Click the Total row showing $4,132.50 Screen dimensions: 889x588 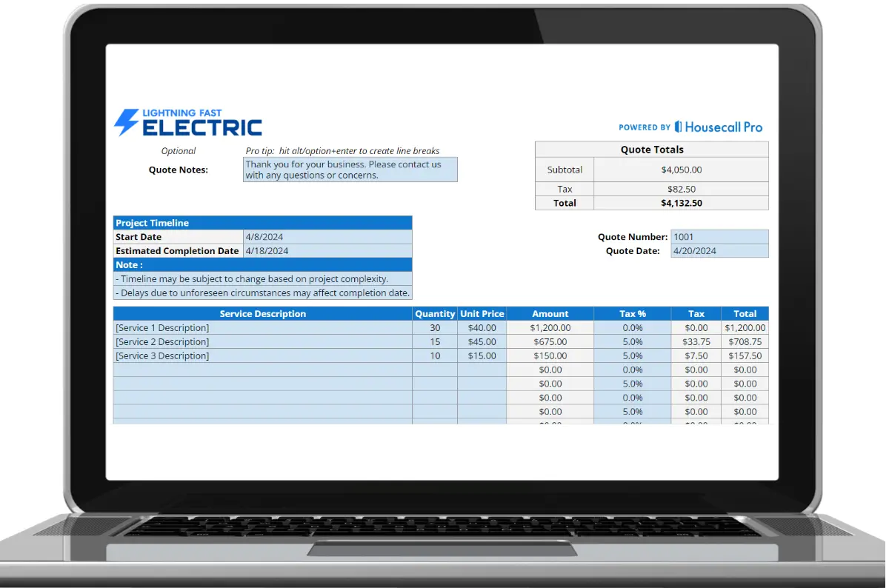point(681,202)
